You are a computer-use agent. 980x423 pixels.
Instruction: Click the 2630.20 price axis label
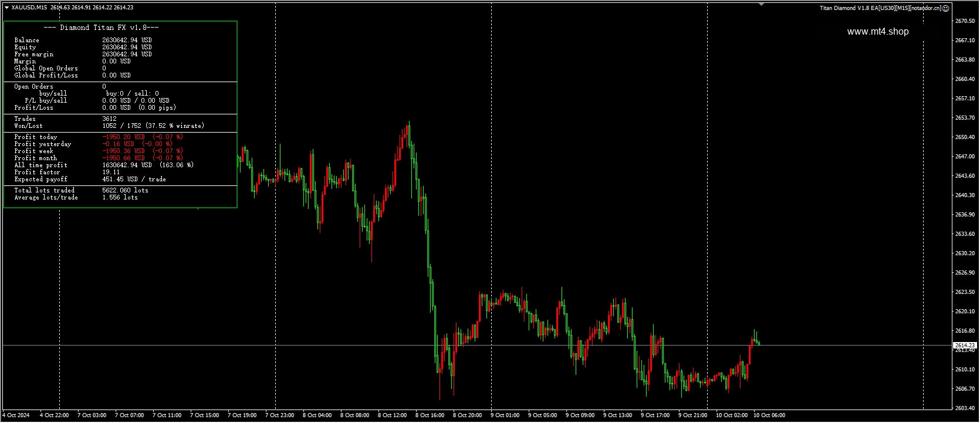tap(965, 253)
